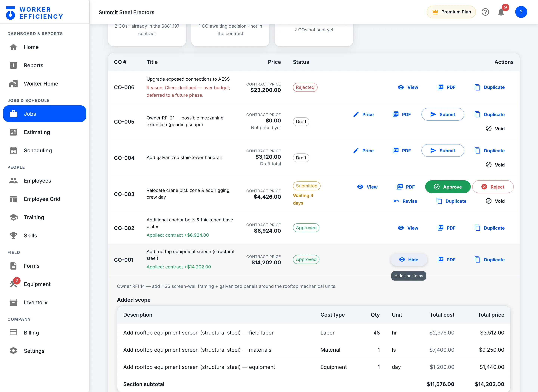
Task: Open Worker Home page
Action: pyautogui.click(x=45, y=83)
